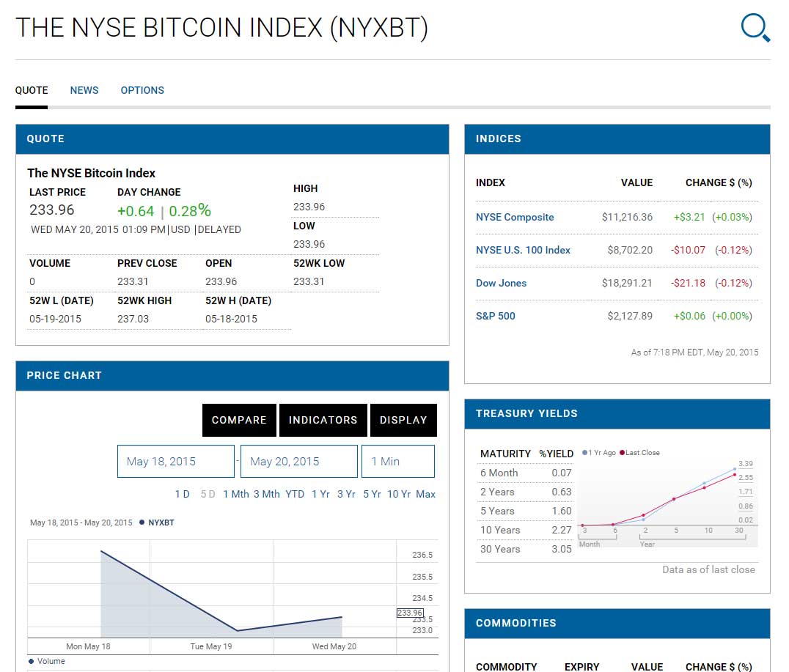Screen dimensions: 789x672
Task: Select the 5 Yr chart range
Action: point(372,495)
